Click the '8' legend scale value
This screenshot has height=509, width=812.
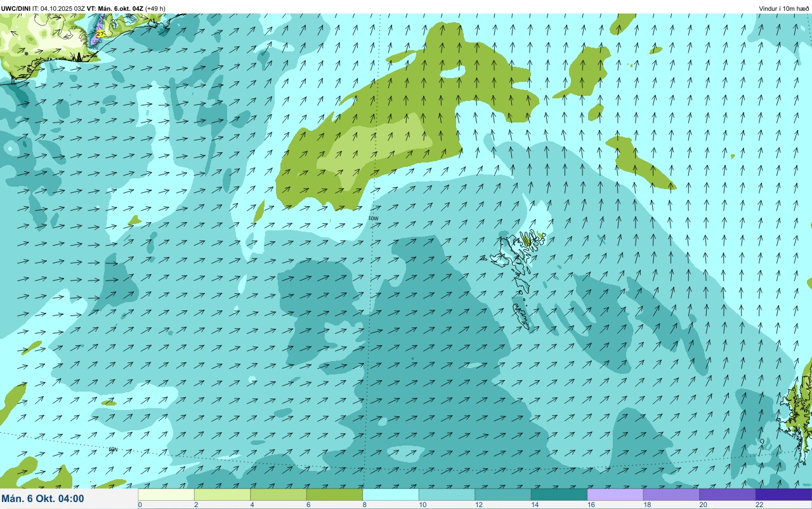click(x=364, y=505)
